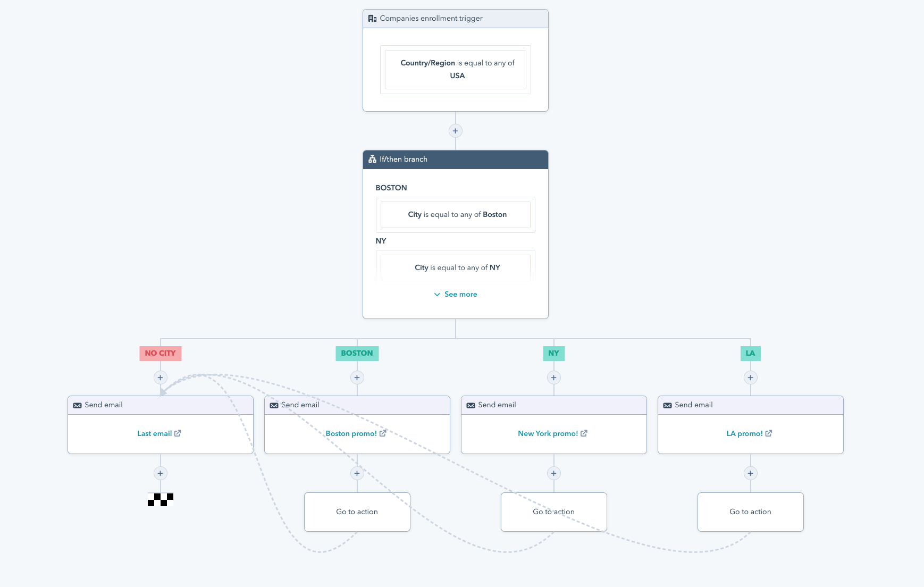
Task: Click the City equals Boston condition card
Action: pos(455,214)
